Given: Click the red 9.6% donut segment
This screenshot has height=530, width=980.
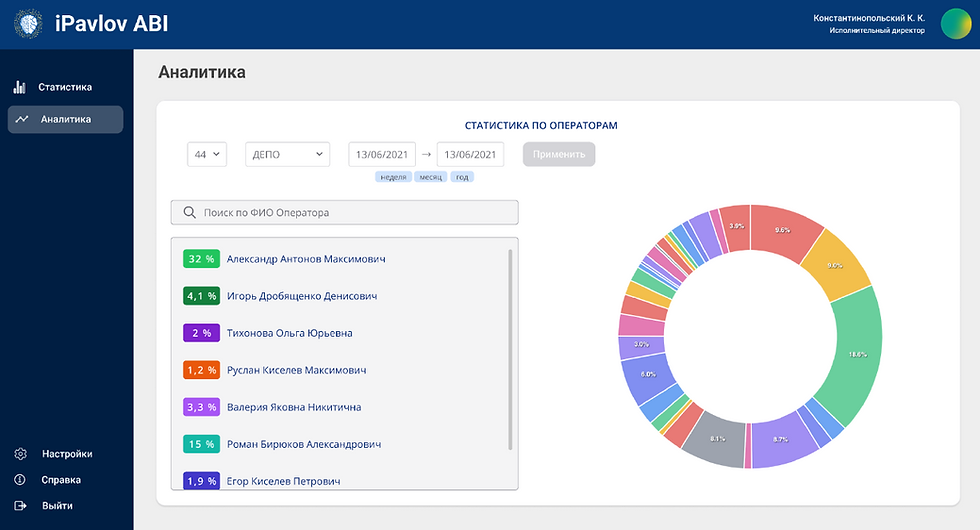Looking at the screenshot, I should [x=782, y=231].
